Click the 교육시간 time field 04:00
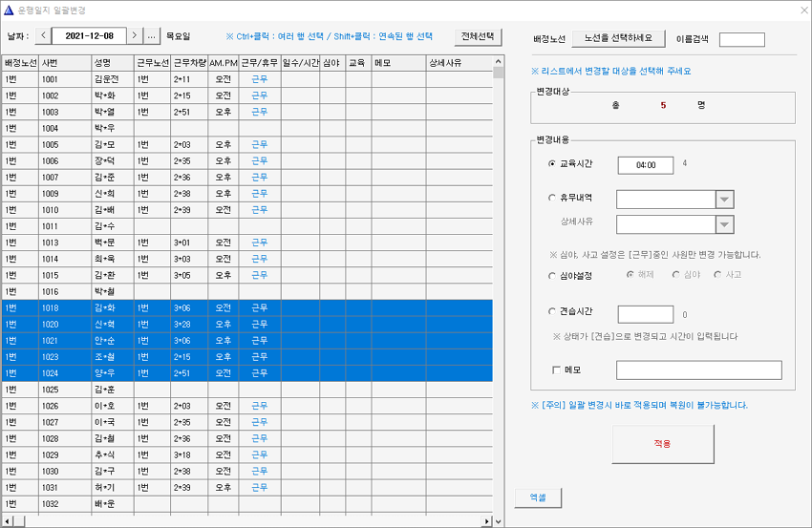The height and width of the screenshot is (528, 812). click(646, 165)
